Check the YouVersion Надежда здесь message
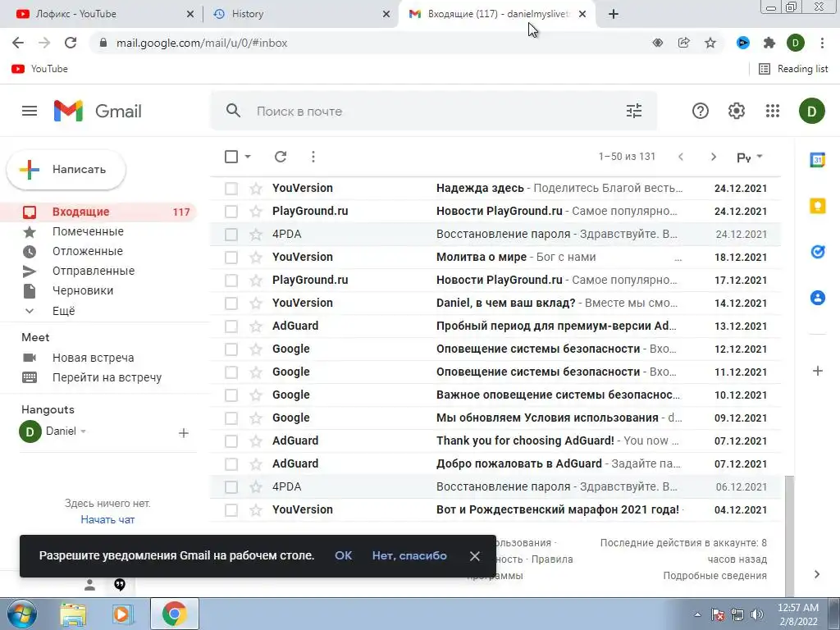The height and width of the screenshot is (630, 840). 231,188
